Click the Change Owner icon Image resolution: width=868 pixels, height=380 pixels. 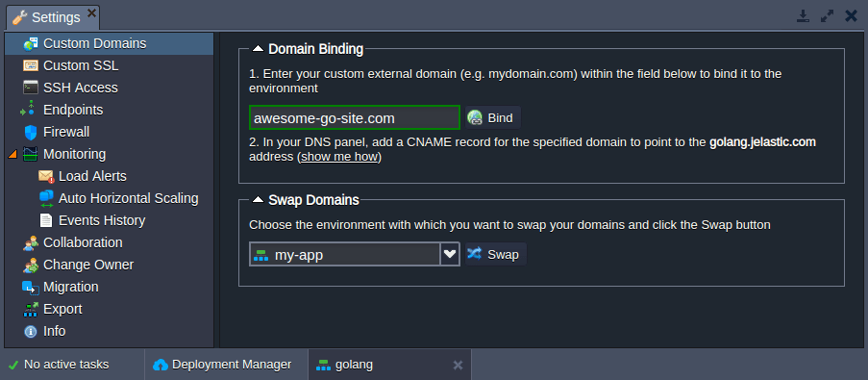[x=31, y=265]
